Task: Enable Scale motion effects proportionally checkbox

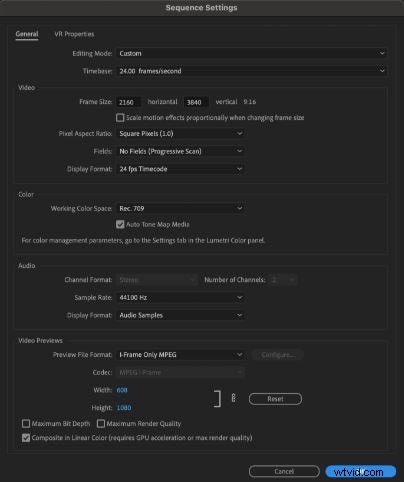Action: [120, 118]
